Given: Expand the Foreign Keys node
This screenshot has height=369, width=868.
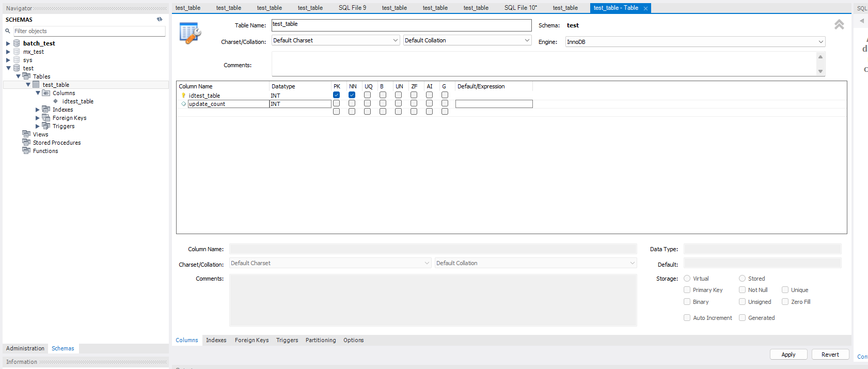Looking at the screenshot, I should 38,118.
